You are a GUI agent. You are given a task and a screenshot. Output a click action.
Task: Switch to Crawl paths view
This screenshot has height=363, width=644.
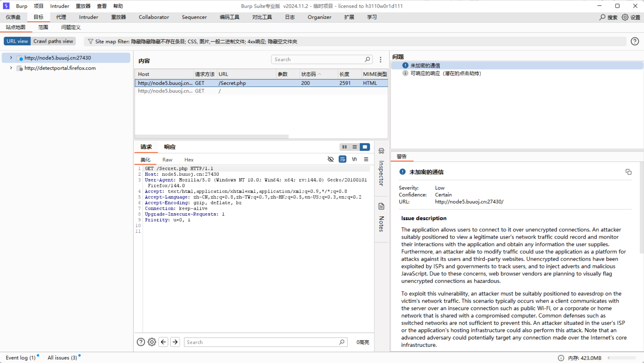click(53, 41)
